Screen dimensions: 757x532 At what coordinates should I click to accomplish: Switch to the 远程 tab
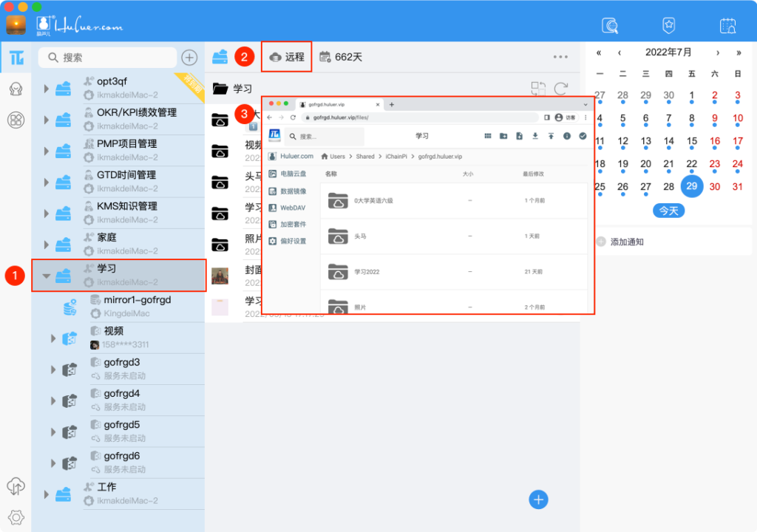point(287,57)
